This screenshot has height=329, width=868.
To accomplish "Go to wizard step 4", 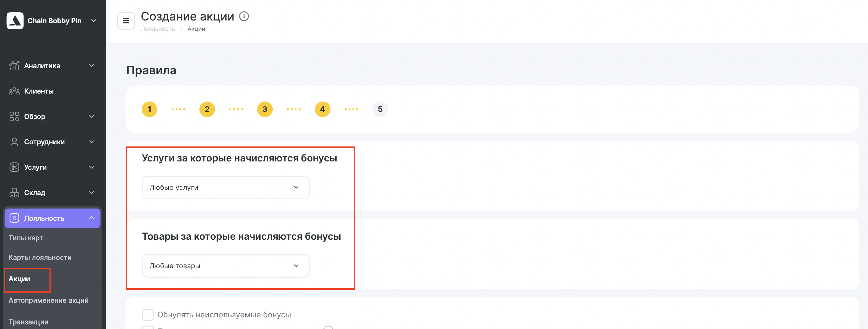I will [323, 109].
